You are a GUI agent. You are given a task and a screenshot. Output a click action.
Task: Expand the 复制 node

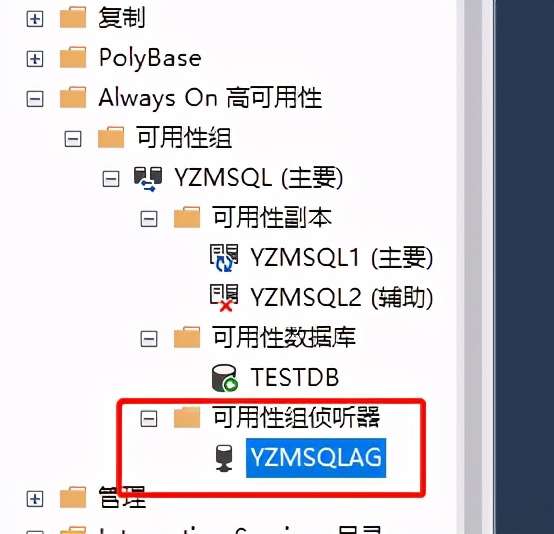35,19
